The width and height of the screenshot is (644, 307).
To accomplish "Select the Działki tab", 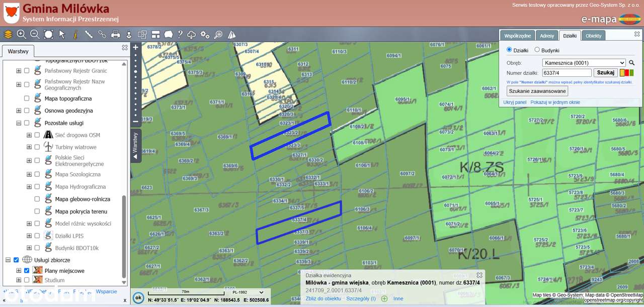I will click(x=570, y=36).
